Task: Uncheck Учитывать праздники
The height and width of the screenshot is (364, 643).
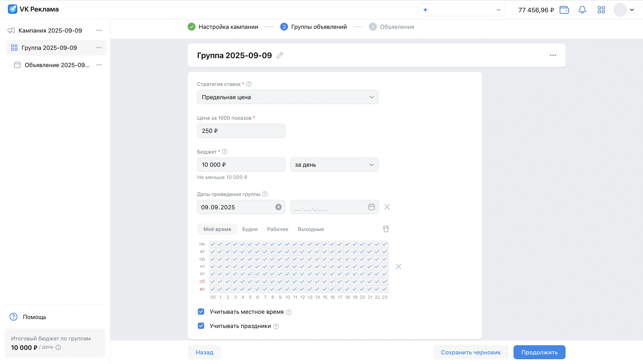Action: [x=201, y=326]
